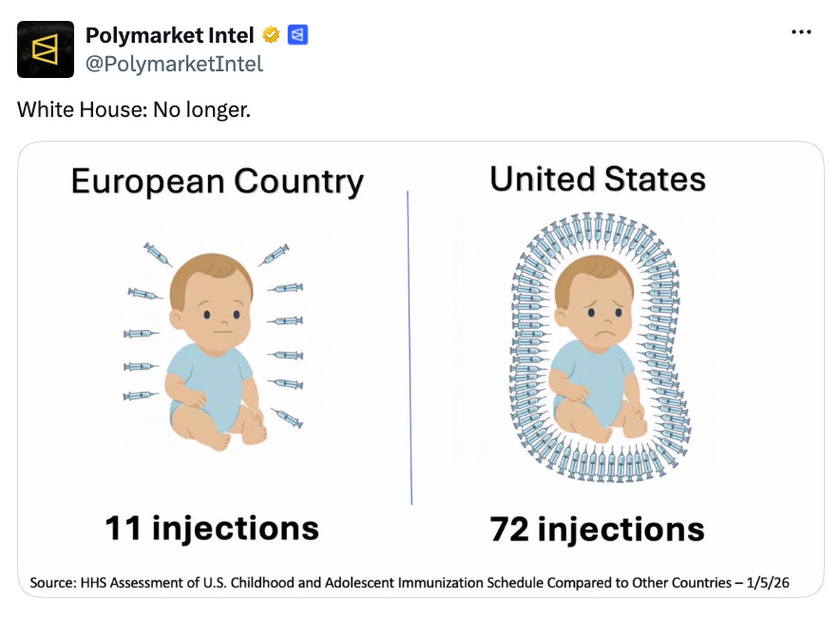Viewport: 840px width, 620px height.
Task: Click the "European Country" heading in the image
Action: pyautogui.click(x=218, y=182)
